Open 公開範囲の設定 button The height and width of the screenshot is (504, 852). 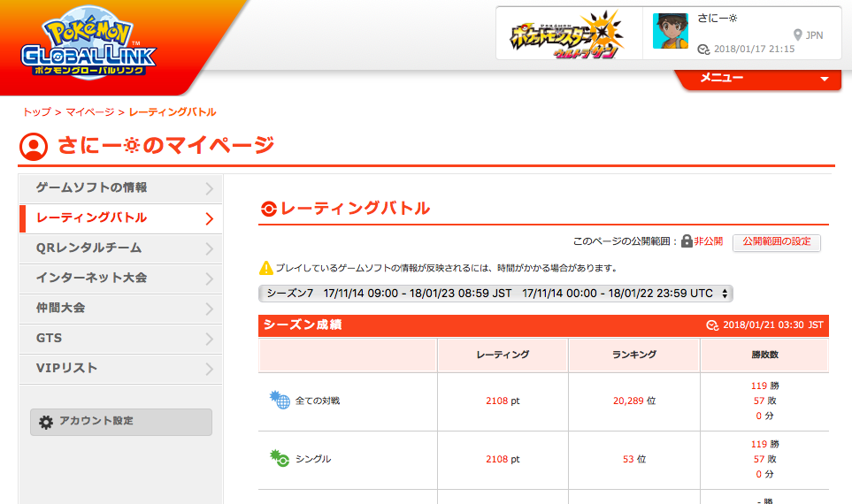(x=777, y=242)
